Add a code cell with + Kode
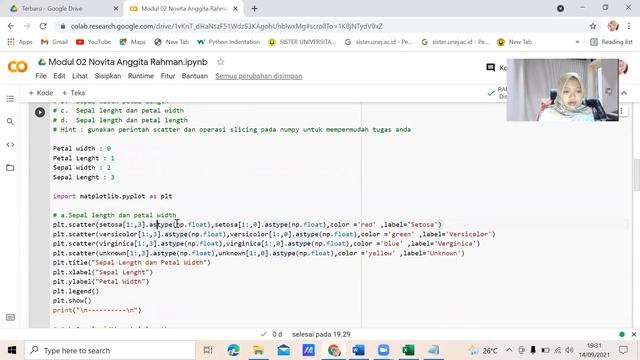Screen dimensions: 640x360 [41, 93]
